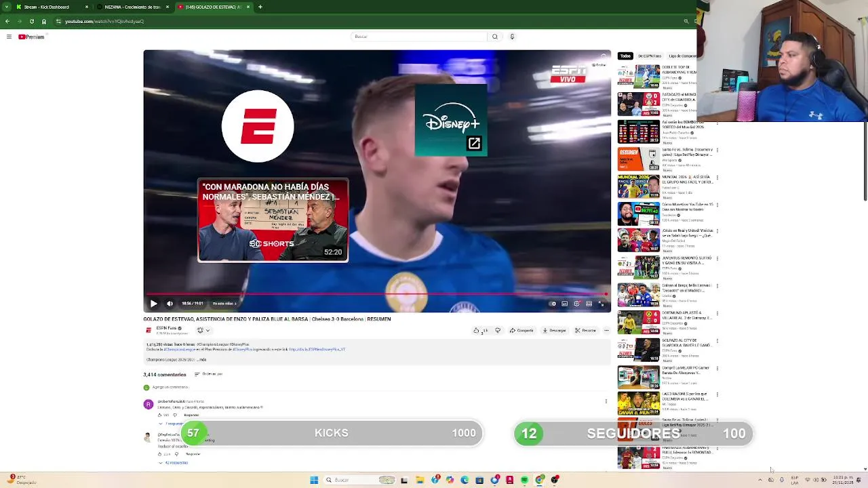Open the 'En este vídeo' chapters chip
Image resolution: width=868 pixels, height=488 pixels.
pos(226,304)
